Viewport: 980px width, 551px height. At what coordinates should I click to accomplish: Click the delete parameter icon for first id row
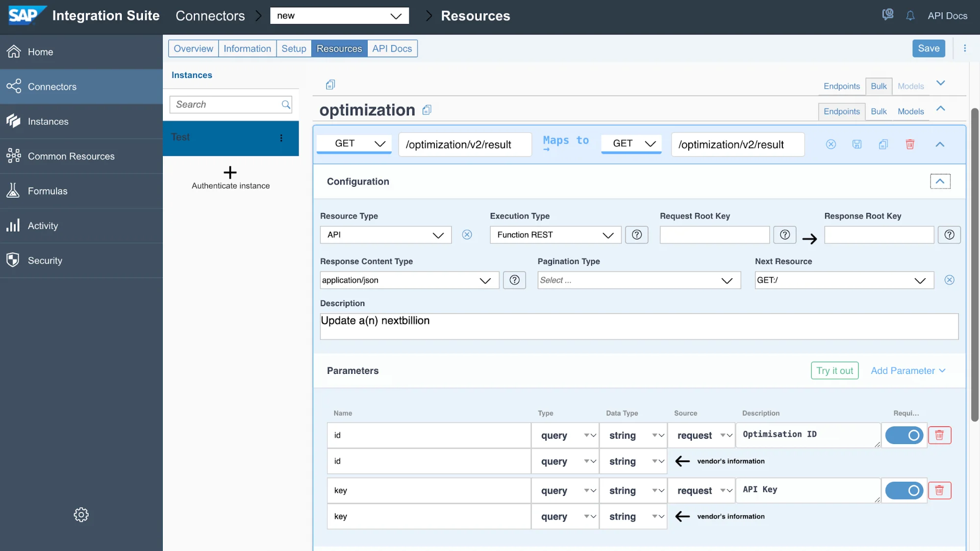(x=939, y=435)
